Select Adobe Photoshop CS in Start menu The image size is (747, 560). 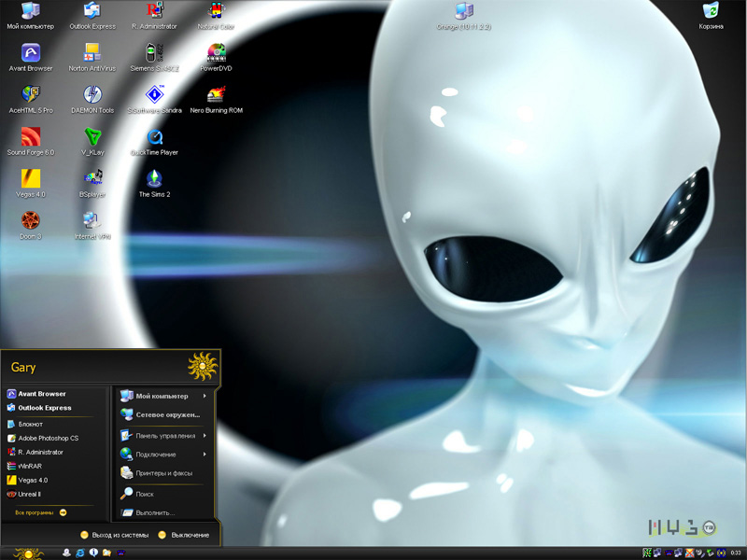pos(48,438)
